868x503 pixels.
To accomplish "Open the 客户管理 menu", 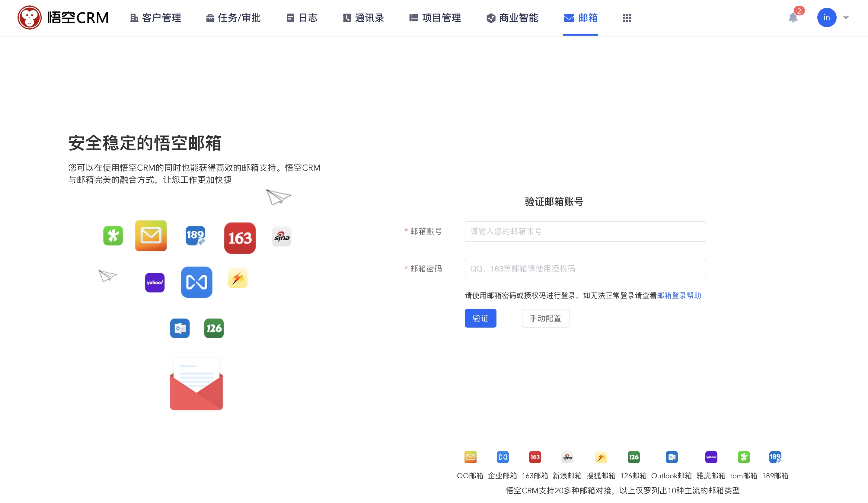I will [155, 18].
